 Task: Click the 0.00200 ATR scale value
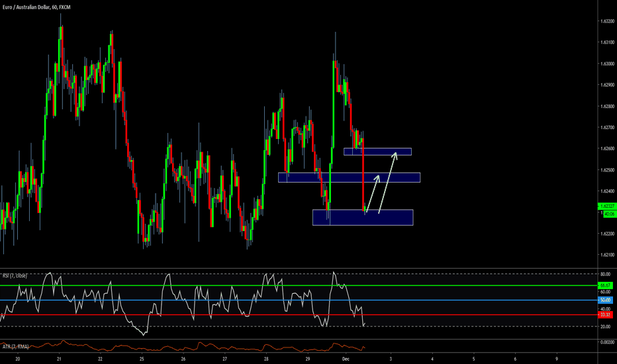(x=607, y=342)
